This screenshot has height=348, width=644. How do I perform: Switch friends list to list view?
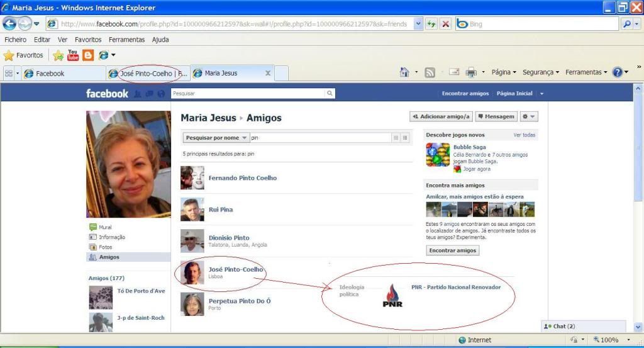(405, 138)
